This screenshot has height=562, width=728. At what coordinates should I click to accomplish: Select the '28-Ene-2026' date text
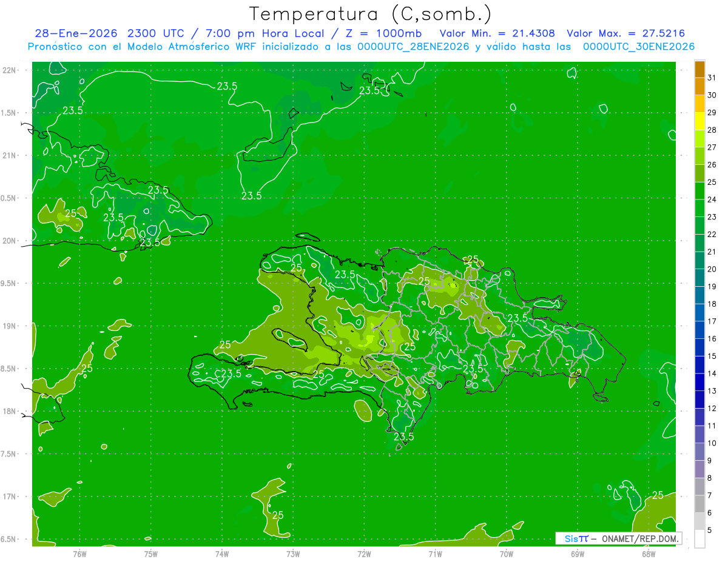point(76,33)
